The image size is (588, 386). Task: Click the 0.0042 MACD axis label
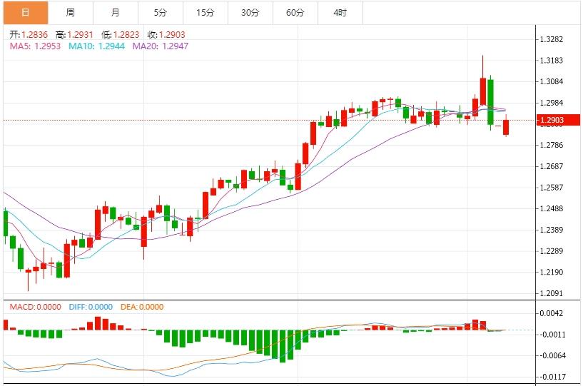click(552, 313)
